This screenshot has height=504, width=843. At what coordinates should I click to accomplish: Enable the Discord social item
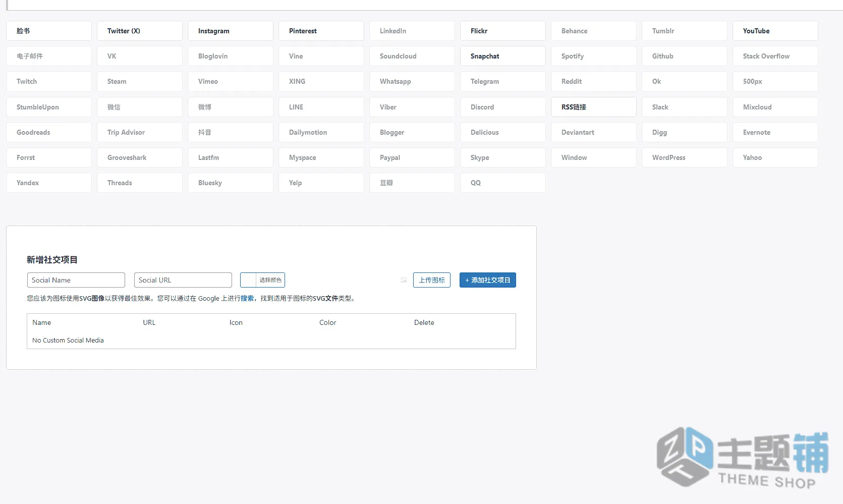pyautogui.click(x=503, y=107)
